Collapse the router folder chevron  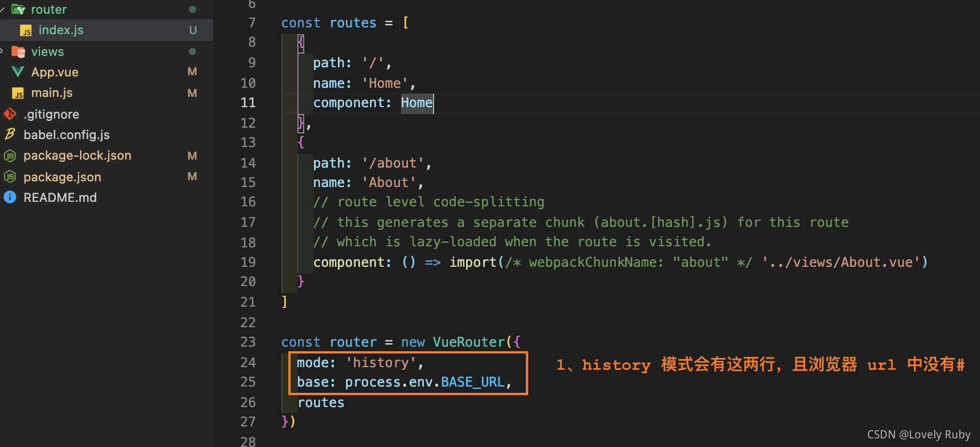(2, 9)
